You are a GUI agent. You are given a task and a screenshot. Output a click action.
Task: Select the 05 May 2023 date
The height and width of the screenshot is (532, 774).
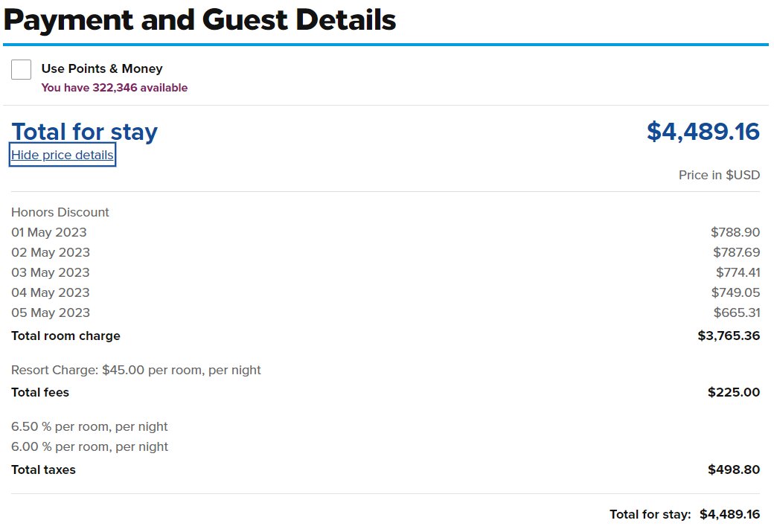[x=51, y=313]
